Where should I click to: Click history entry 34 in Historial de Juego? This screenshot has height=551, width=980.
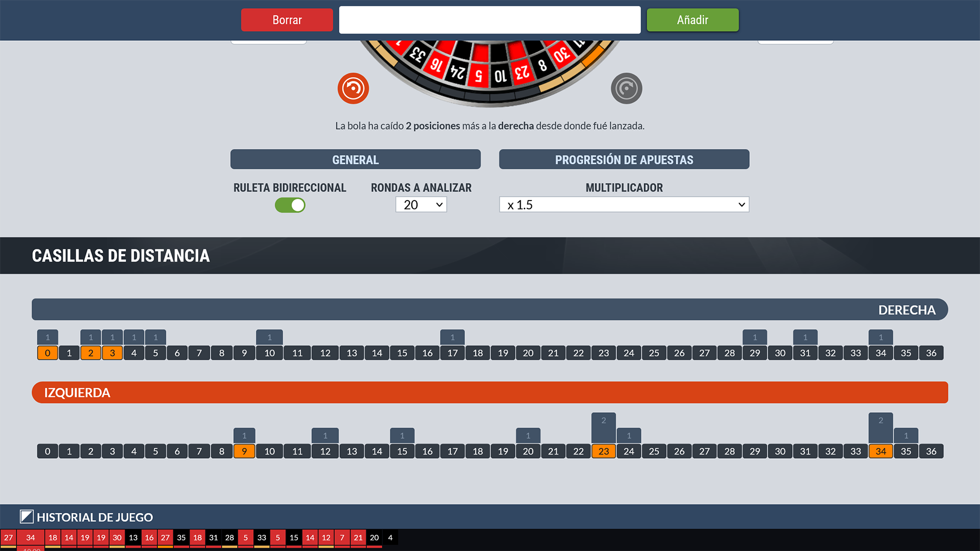coord(31,538)
